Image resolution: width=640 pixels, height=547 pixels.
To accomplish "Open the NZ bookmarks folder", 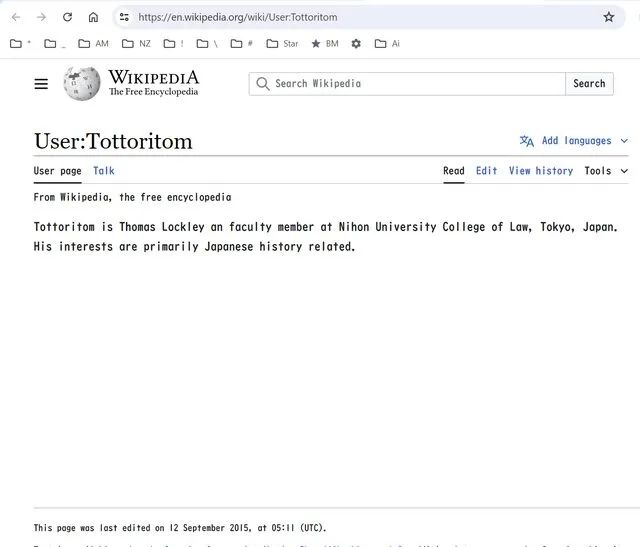I will (x=137, y=44).
